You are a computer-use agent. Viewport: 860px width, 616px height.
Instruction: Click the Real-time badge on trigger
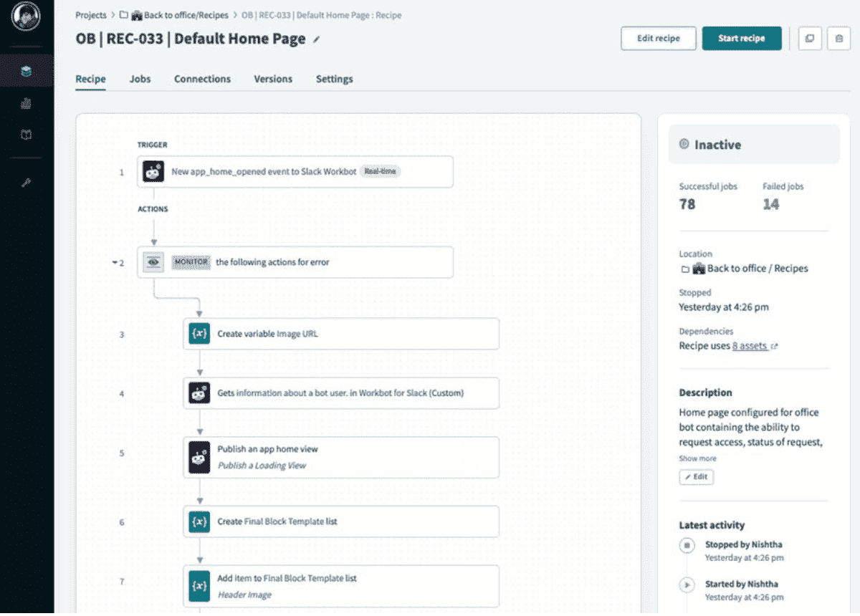[381, 172]
